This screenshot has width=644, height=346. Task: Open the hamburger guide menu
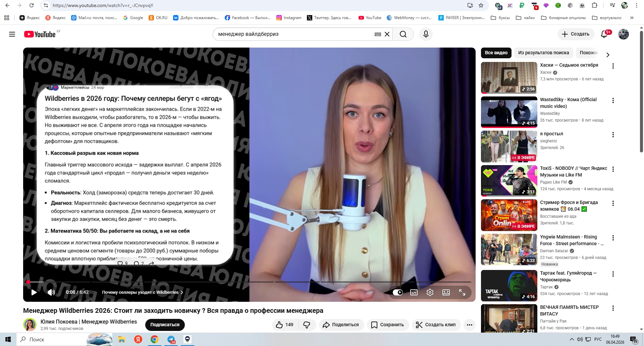point(12,34)
